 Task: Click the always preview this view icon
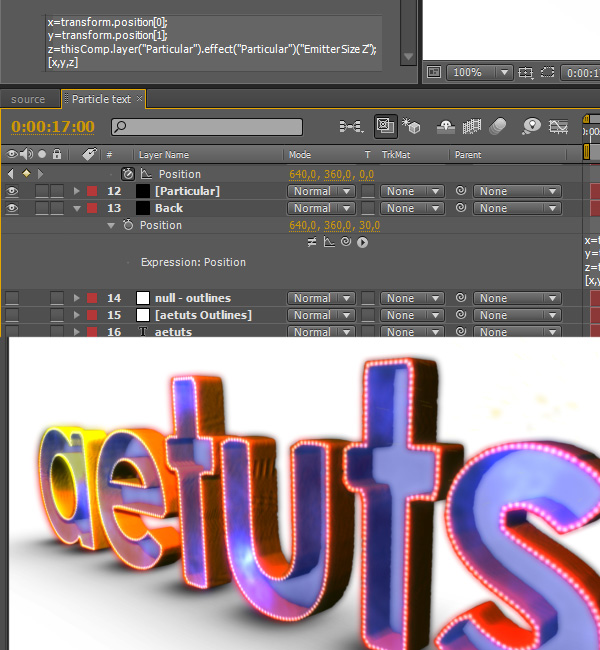(x=434, y=72)
